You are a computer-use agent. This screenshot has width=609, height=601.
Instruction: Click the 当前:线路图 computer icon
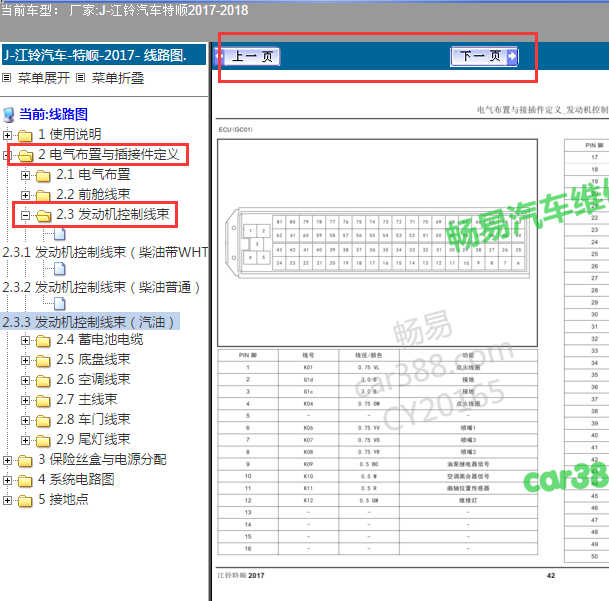[9, 115]
